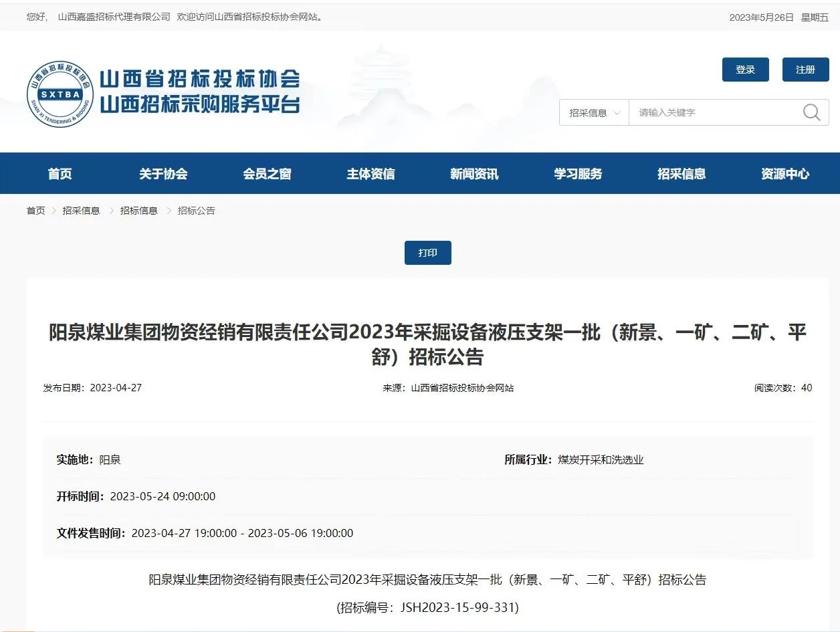
Task: Click the bold article headline 阳泉煤业集团物资经销有限责任公司2023年采掘设备液压支架一批
Action: coord(427,344)
